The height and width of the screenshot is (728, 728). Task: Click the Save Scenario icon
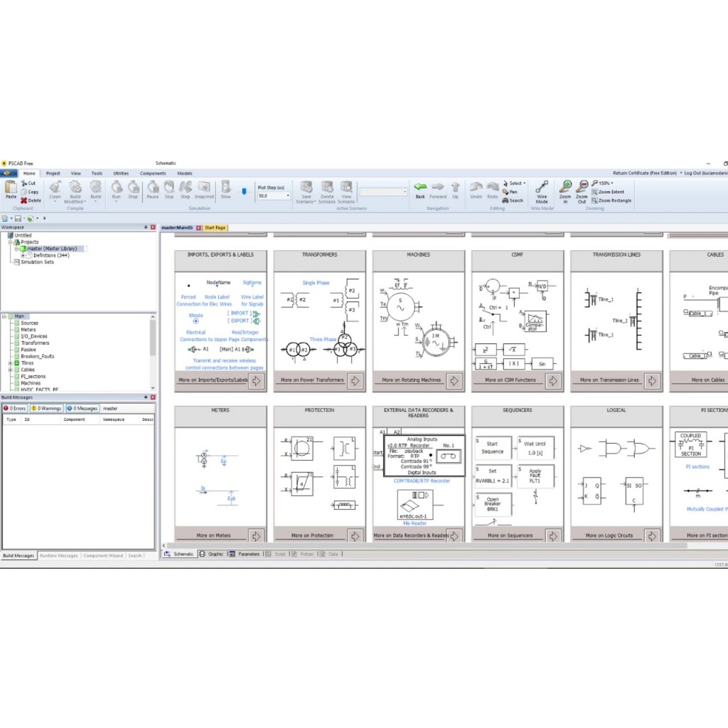[x=306, y=187]
